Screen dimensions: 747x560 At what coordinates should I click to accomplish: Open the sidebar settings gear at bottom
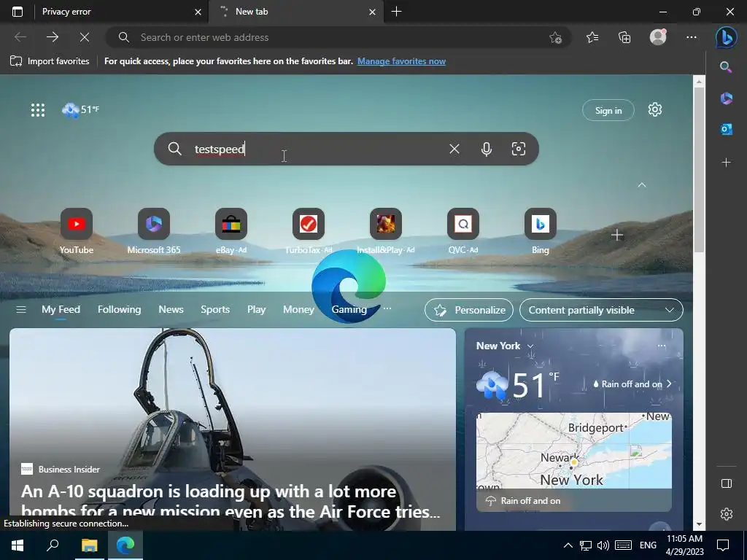coord(727,514)
